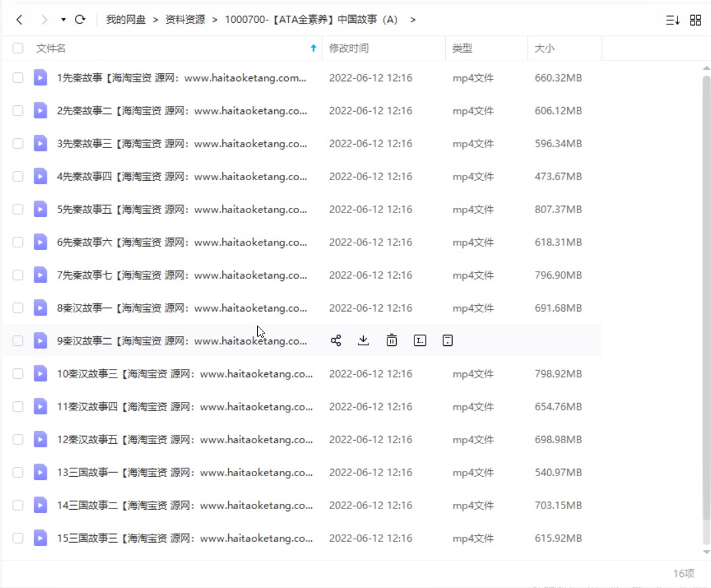Click the vertical scrollbar thumb
The image size is (711, 588).
[x=706, y=298]
